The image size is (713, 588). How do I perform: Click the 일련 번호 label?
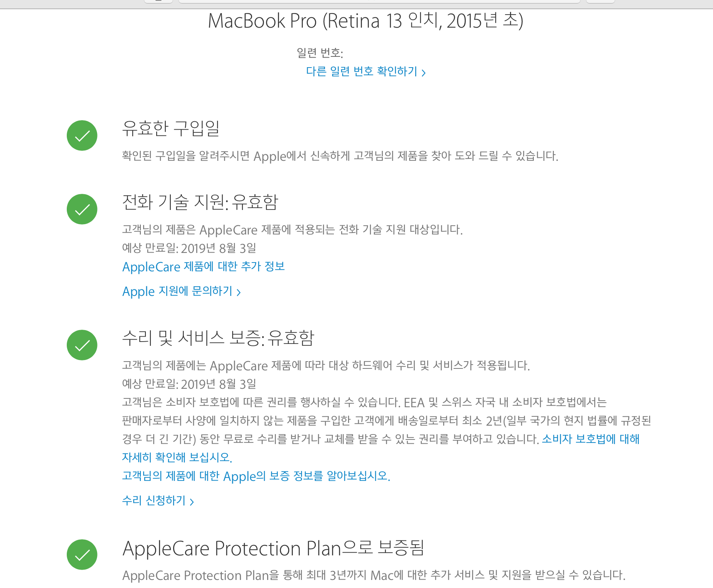[320, 53]
